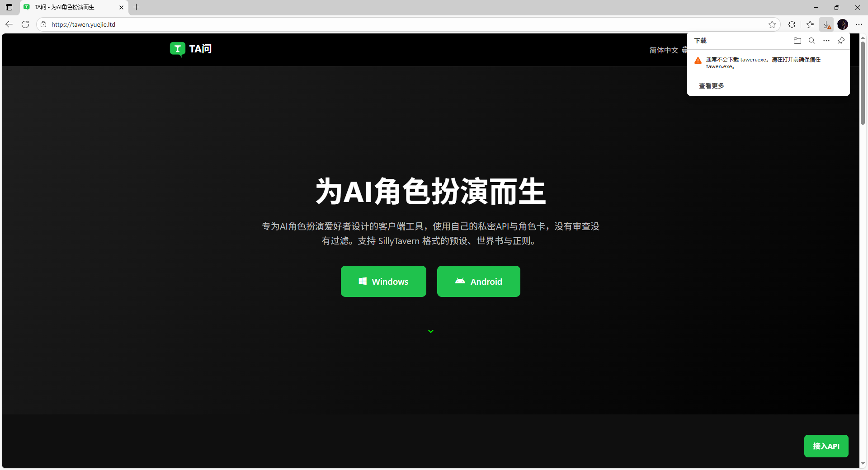868x470 pixels.
Task: Go back to previous page
Action: [x=9, y=24]
